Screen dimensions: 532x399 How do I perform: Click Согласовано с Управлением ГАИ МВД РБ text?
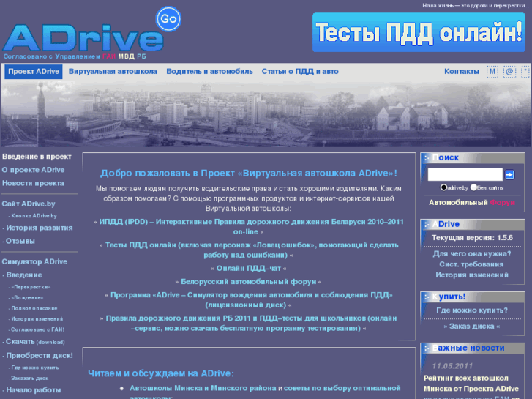(x=75, y=56)
